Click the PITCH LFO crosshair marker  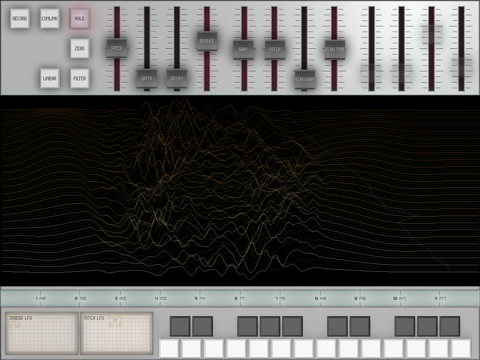115,320
